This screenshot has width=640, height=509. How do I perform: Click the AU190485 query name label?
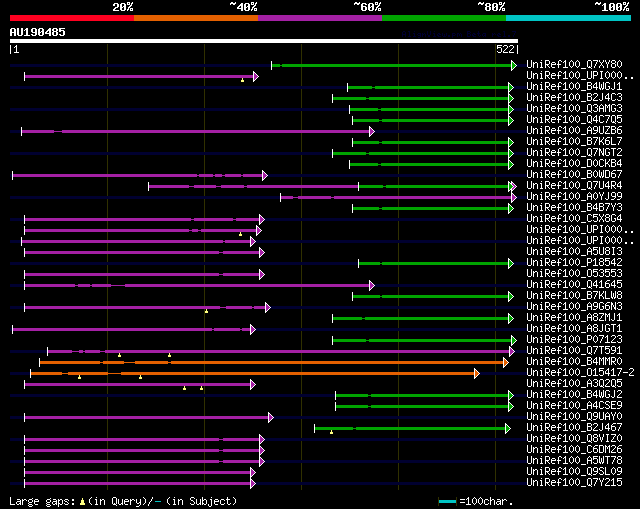(x=38, y=32)
